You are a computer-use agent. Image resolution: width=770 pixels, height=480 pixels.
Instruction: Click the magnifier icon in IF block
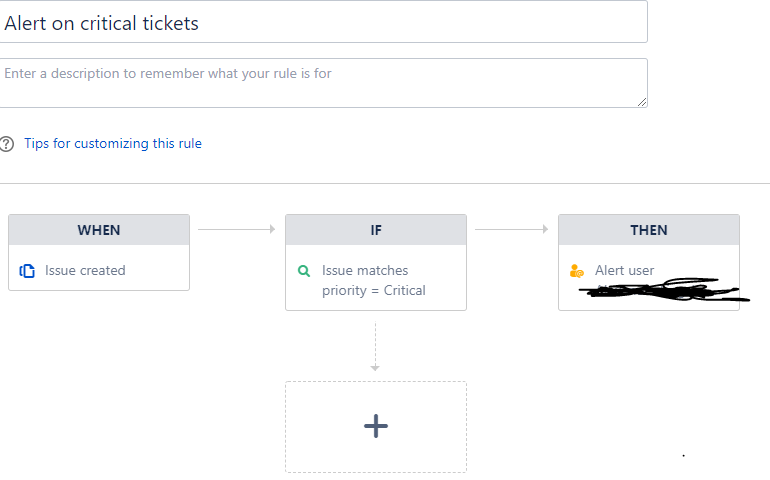click(304, 271)
